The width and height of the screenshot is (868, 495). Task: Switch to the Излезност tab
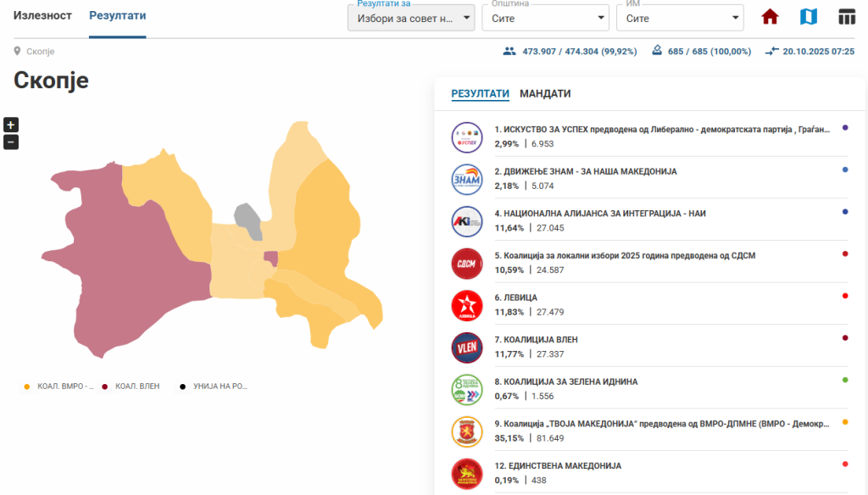(42, 16)
